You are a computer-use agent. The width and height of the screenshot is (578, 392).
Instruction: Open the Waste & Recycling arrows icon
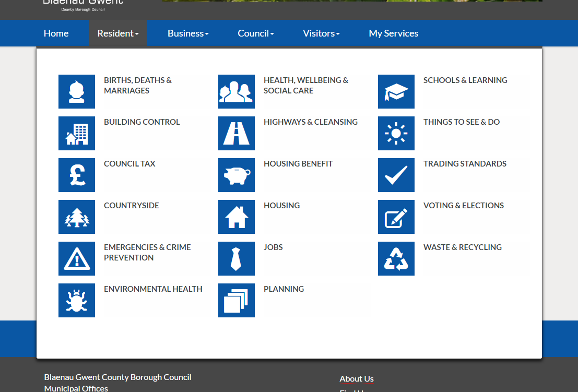pyautogui.click(x=396, y=258)
